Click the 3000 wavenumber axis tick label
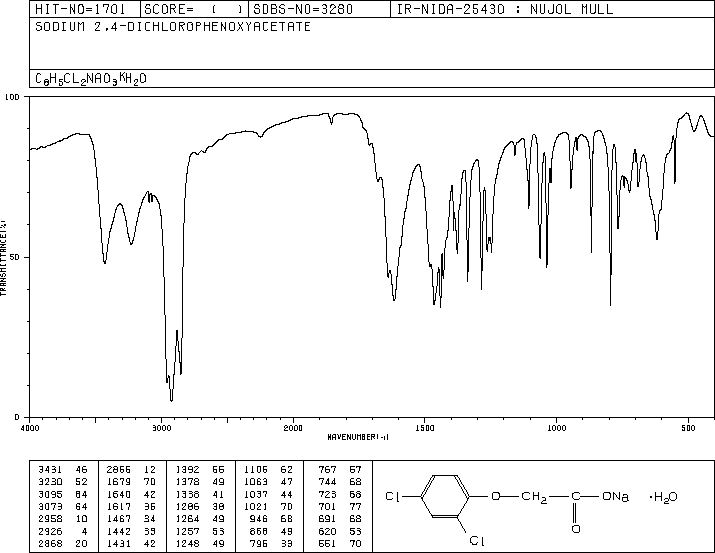This screenshot has width=715, height=553. coord(161,428)
